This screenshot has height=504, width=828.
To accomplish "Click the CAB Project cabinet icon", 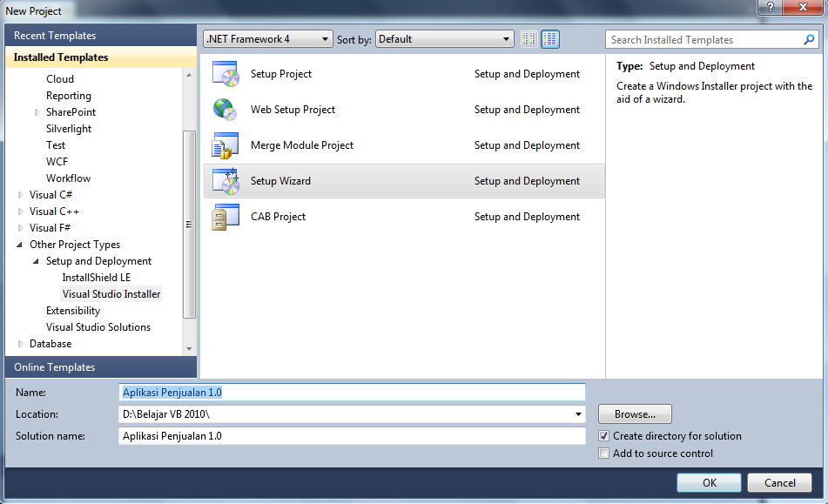I will click(226, 217).
